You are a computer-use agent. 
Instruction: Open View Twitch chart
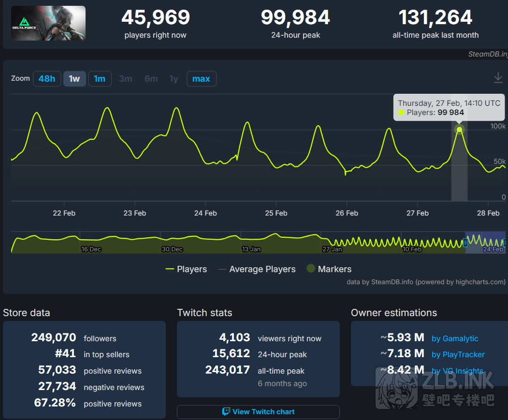pos(258,412)
